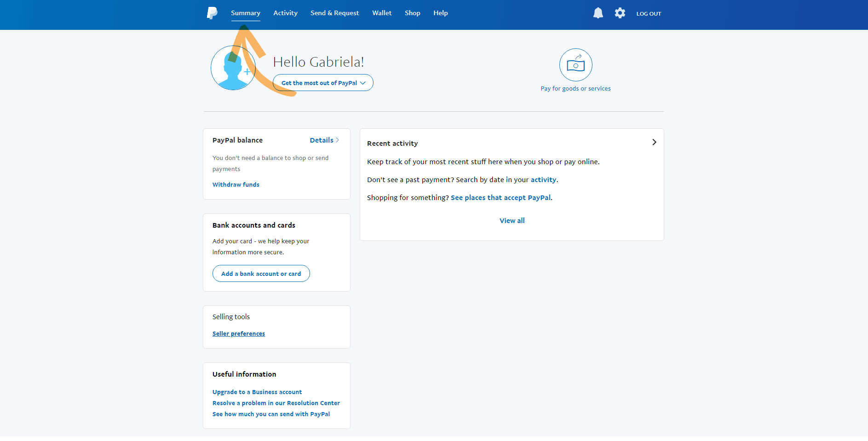
Task: Go to the Activity tab
Action: point(285,13)
